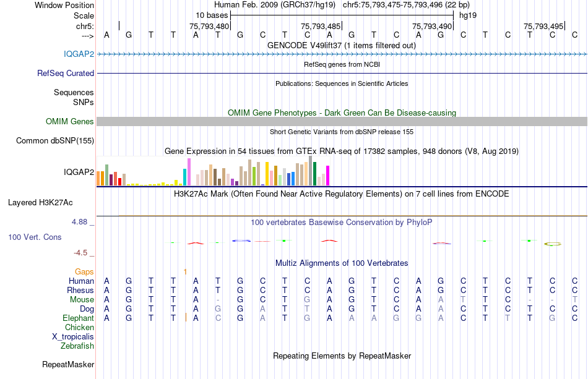Image resolution: width=588 pixels, height=379 pixels.
Task: Open Common dbSNP(155) track label
Action: (54, 141)
